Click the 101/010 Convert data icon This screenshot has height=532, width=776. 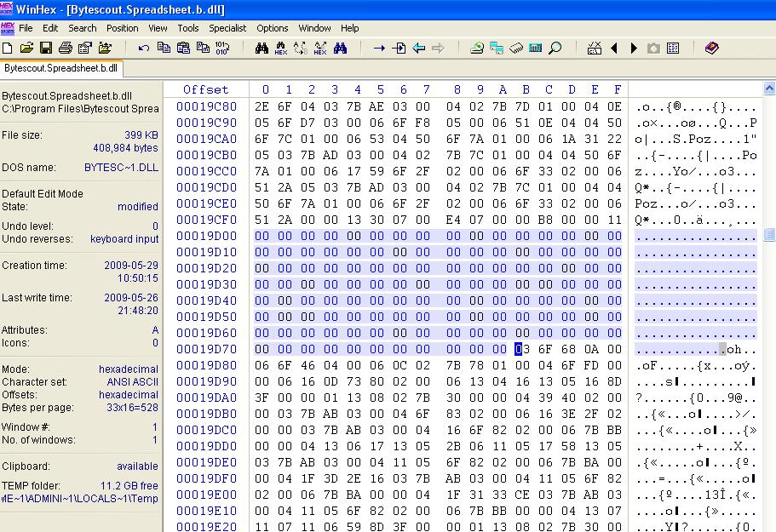click(x=222, y=48)
